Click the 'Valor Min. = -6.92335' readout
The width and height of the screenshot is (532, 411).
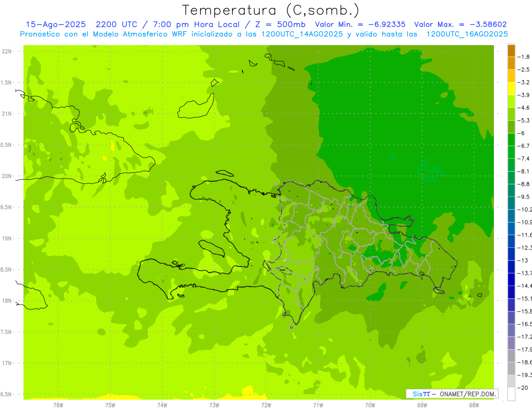[360, 24]
